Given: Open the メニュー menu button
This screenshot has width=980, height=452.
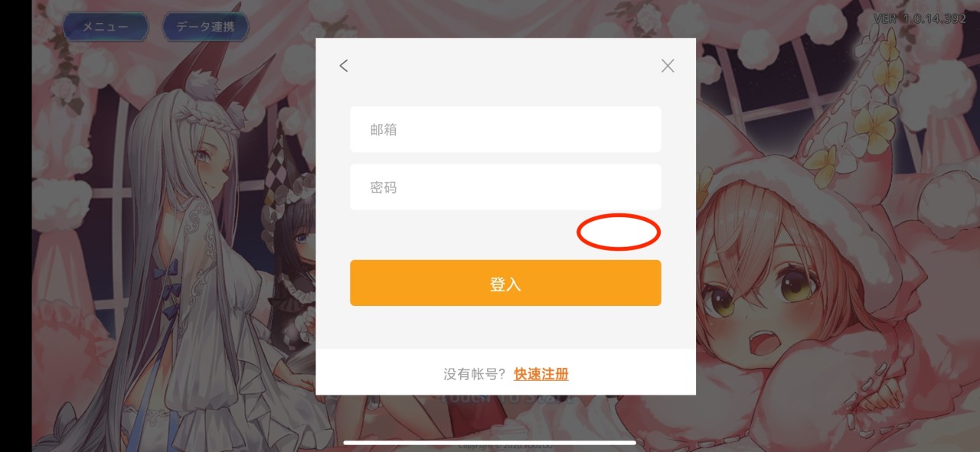Looking at the screenshot, I should pos(106,27).
